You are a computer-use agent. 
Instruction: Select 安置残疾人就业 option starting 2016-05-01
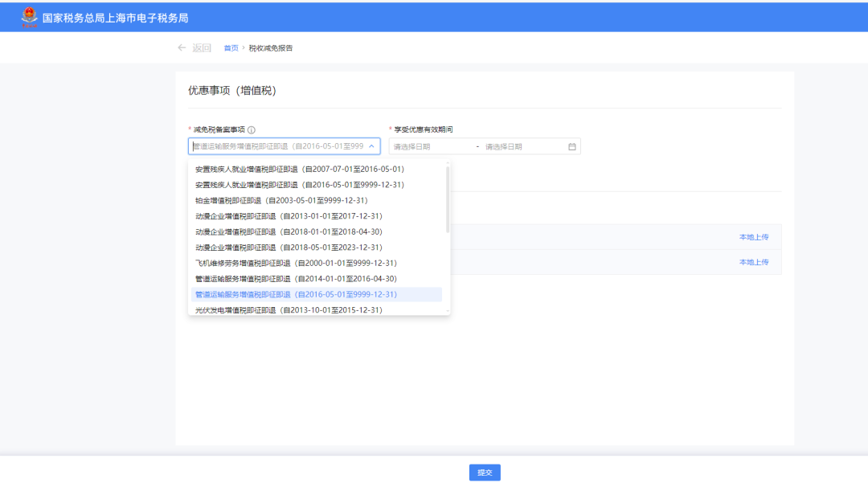pyautogui.click(x=299, y=185)
